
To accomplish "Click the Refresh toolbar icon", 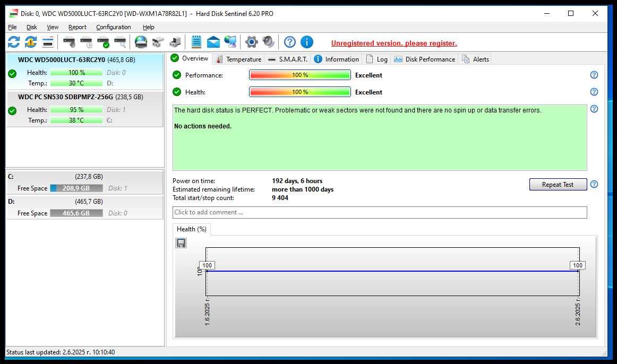I will [x=14, y=42].
